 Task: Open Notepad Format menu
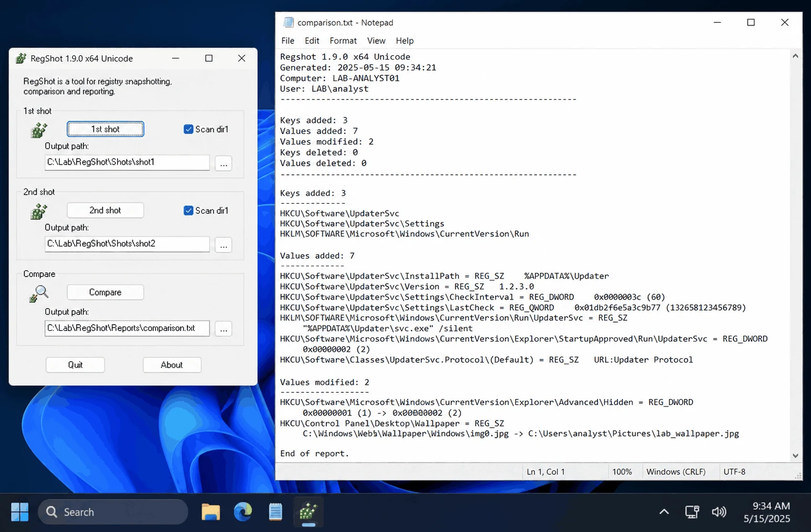pyautogui.click(x=343, y=41)
